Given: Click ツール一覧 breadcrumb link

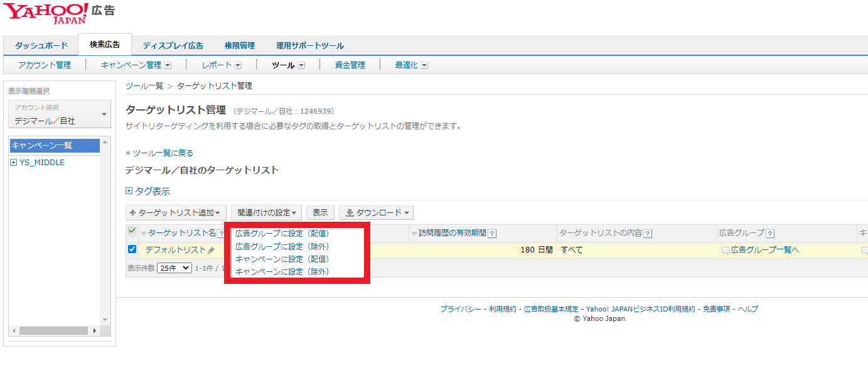Looking at the screenshot, I should click(x=144, y=85).
